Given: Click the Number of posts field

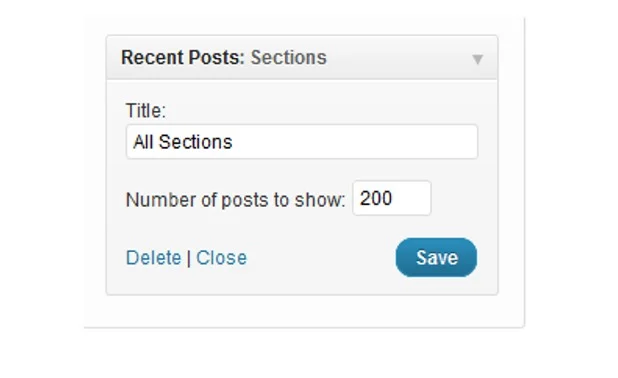Looking at the screenshot, I should 392,198.
